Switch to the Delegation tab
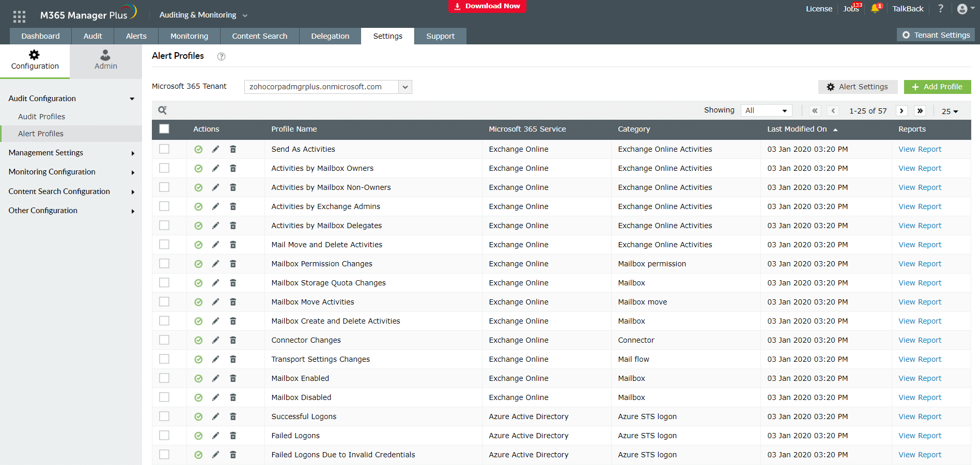 point(330,36)
